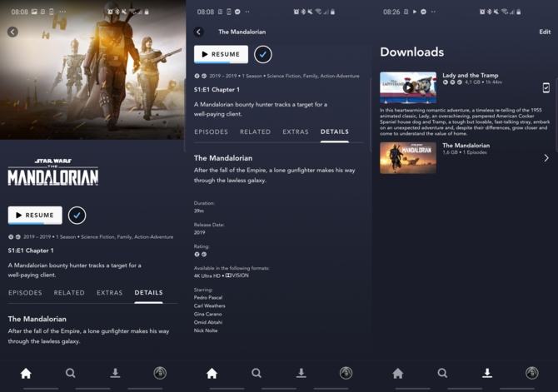Switch to EXTRAS tab on middle screen

(x=296, y=132)
